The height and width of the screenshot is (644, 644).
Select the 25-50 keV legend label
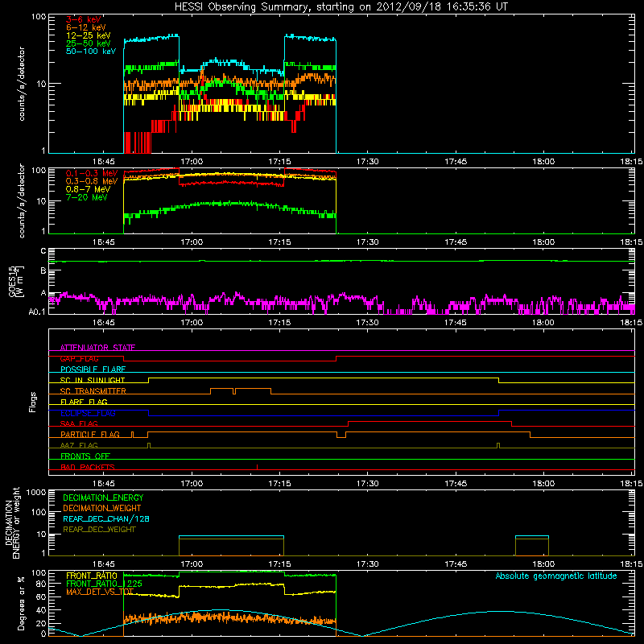click(x=89, y=43)
